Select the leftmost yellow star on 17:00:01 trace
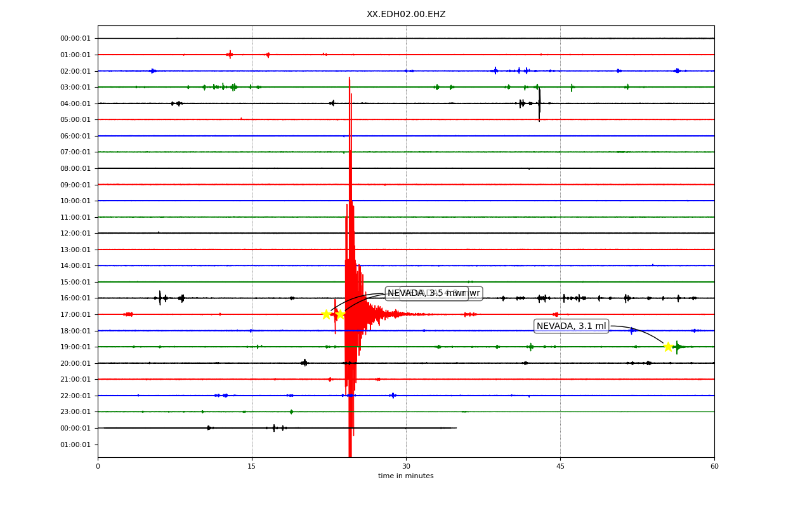 click(326, 314)
